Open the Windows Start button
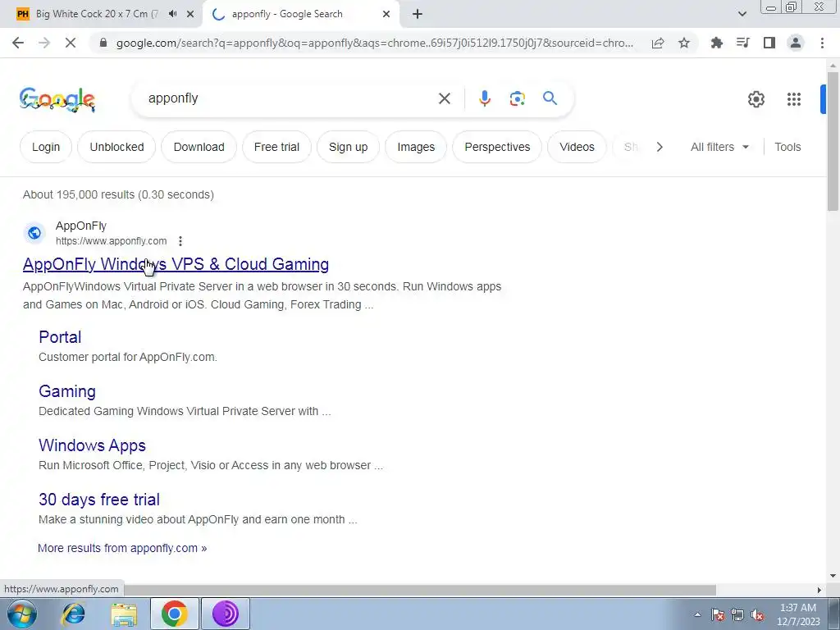Viewport: 840px width, 630px height. point(22,614)
